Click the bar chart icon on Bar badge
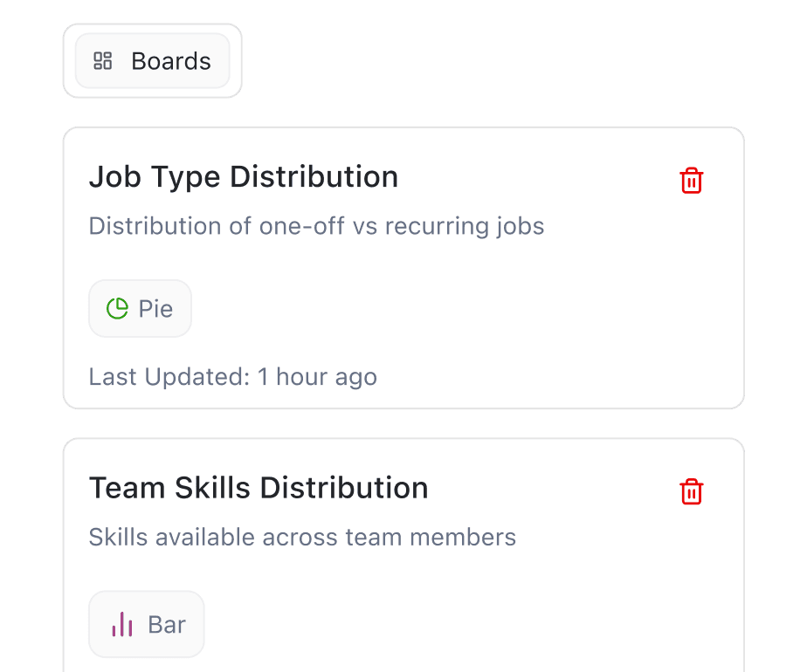 click(x=121, y=624)
